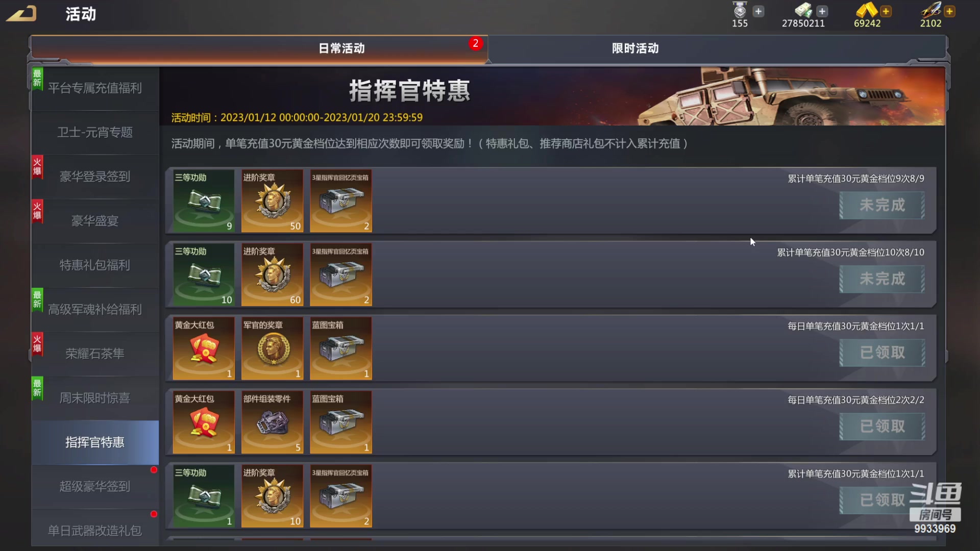Image resolution: width=980 pixels, height=551 pixels.
Task: Click 未完成 button for the 10次 tier
Action: point(882,279)
